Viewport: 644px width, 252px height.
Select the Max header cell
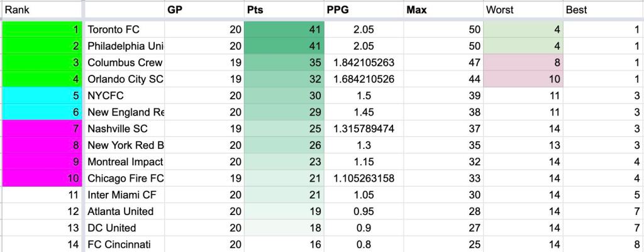click(x=443, y=10)
